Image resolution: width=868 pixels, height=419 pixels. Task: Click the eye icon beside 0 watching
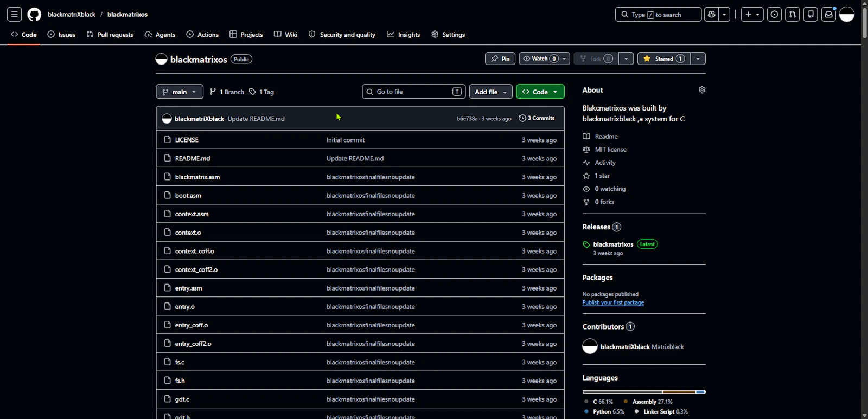point(586,189)
